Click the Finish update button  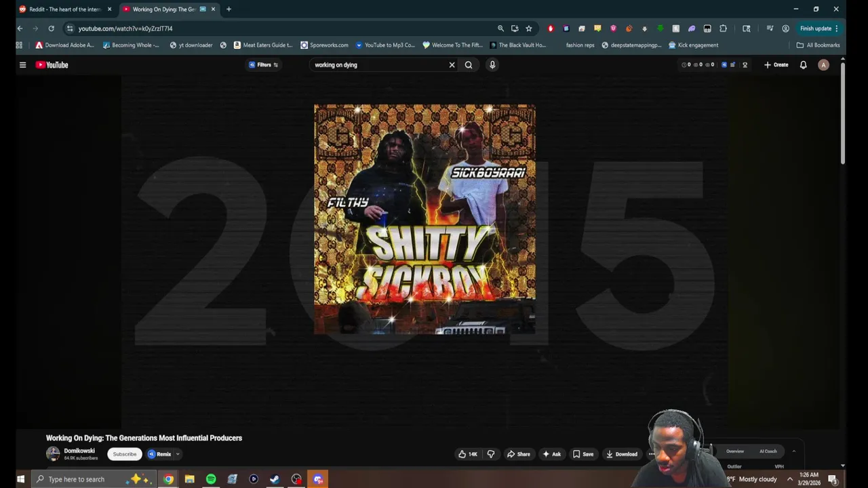click(819, 28)
